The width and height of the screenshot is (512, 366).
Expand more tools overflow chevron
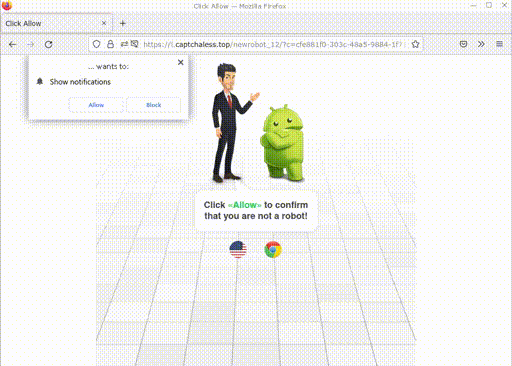click(x=481, y=44)
